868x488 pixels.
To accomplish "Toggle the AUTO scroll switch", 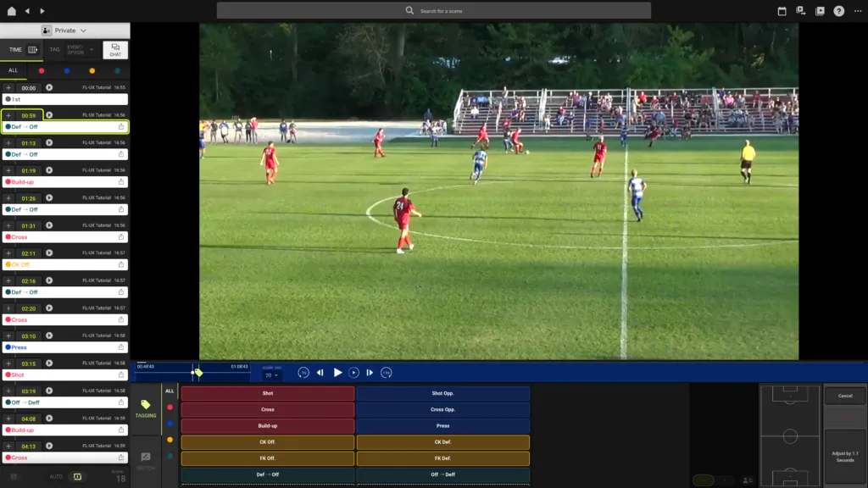I will (77, 476).
